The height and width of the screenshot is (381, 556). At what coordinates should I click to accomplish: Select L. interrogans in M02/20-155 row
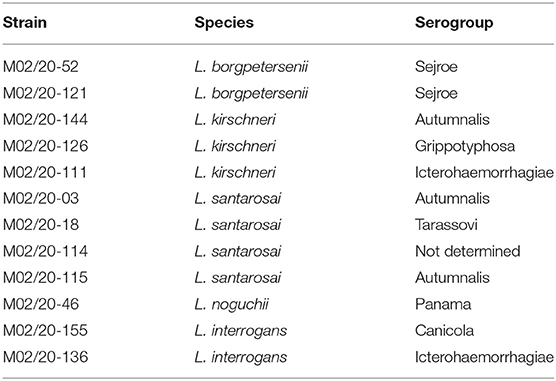[240, 331]
